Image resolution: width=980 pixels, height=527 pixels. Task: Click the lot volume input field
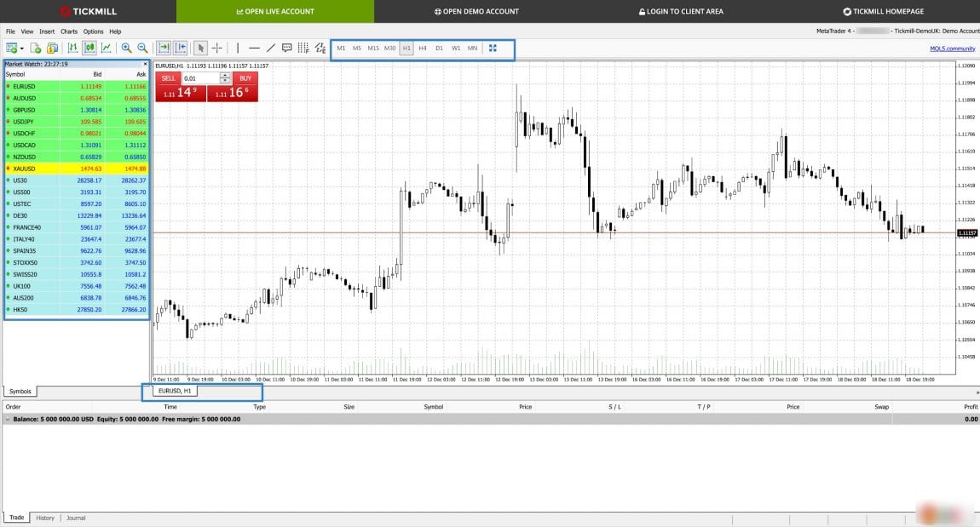coord(200,78)
